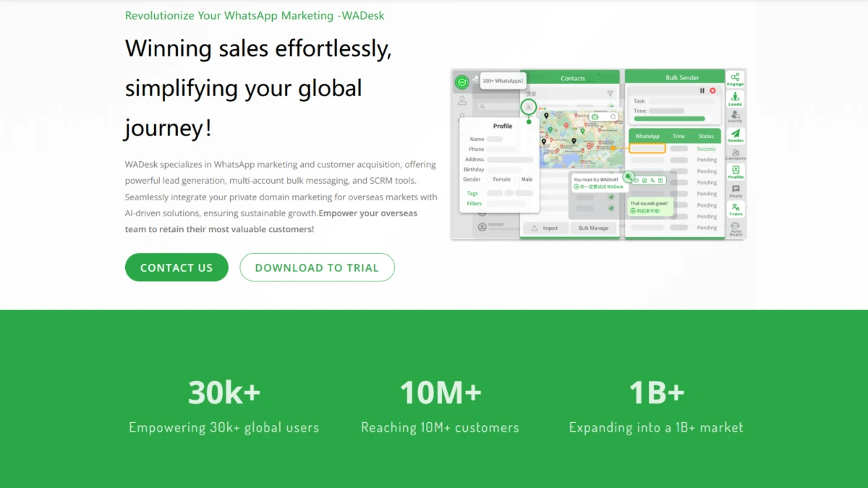Click the robot icon on the map
The image size is (868, 488).
coord(595,116)
